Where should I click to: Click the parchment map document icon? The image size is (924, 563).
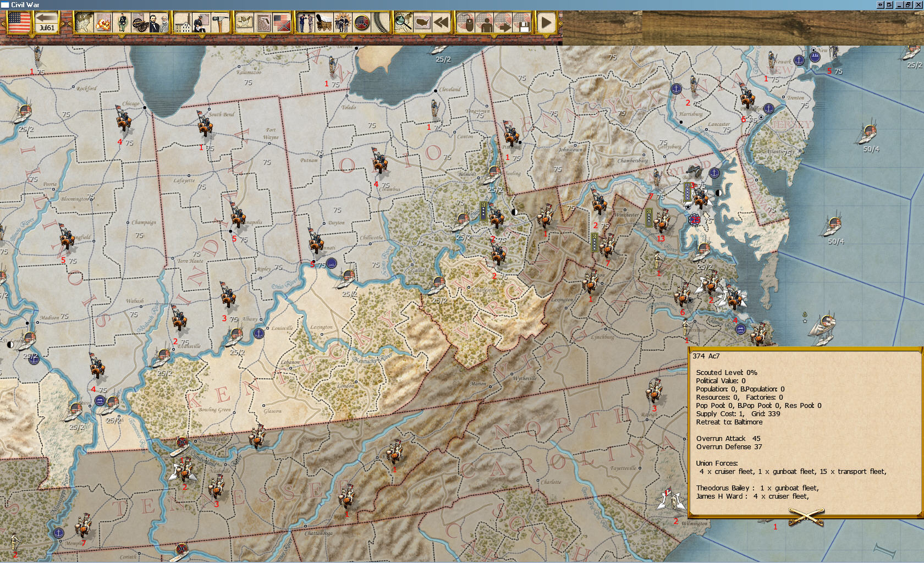click(244, 23)
